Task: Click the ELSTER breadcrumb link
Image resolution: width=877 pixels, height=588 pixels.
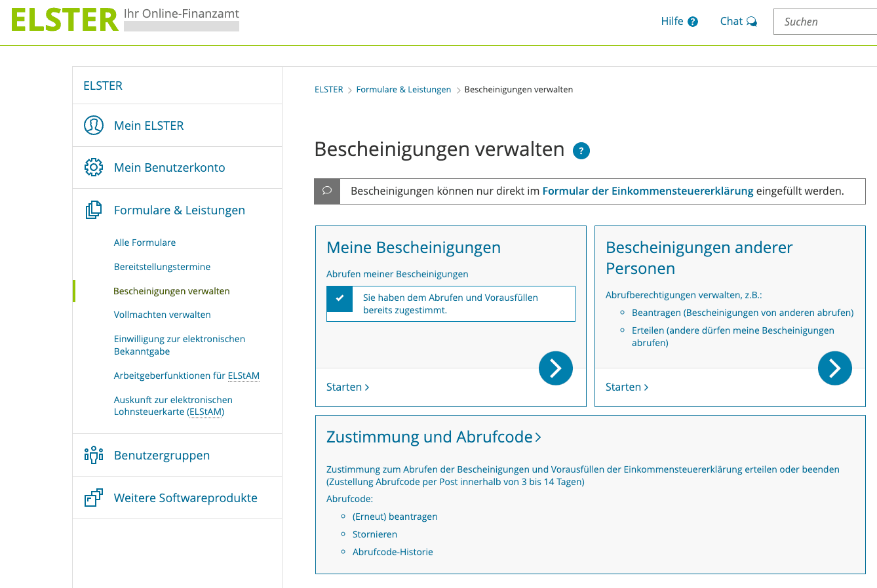Action: pos(329,89)
